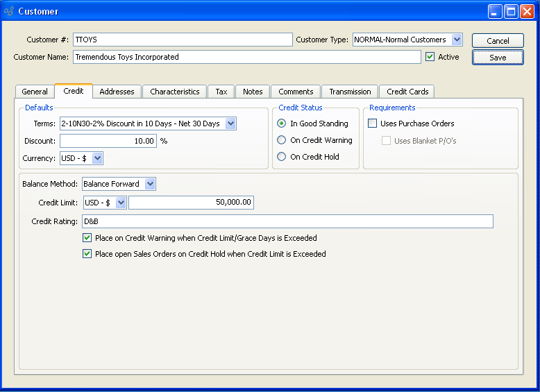Click the Cancel button

pyautogui.click(x=498, y=41)
